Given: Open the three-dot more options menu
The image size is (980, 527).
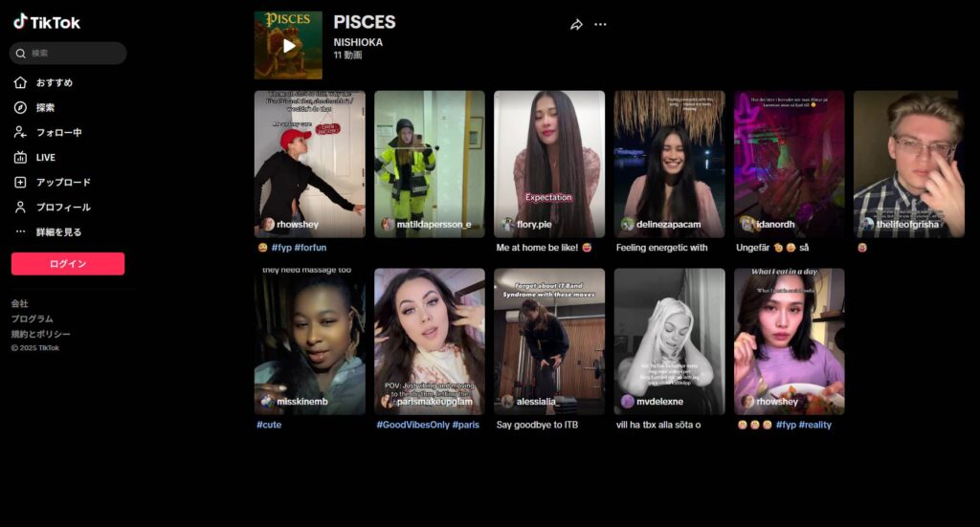Looking at the screenshot, I should pyautogui.click(x=600, y=24).
